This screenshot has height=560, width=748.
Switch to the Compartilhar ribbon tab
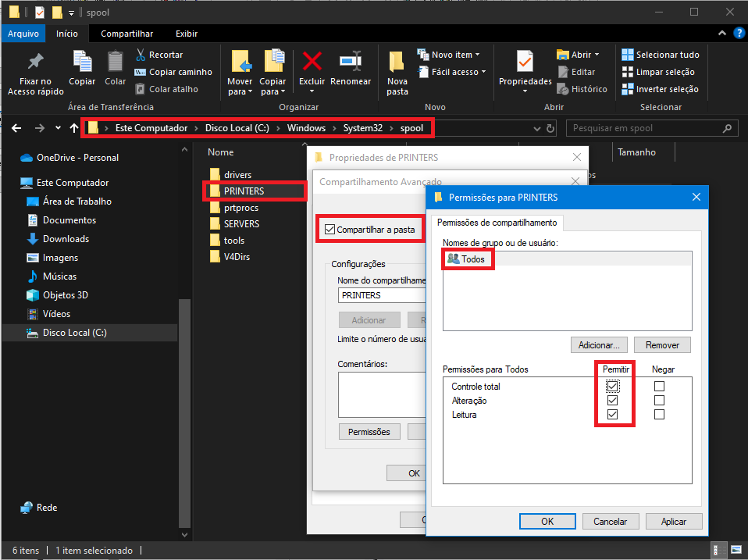[x=127, y=34]
